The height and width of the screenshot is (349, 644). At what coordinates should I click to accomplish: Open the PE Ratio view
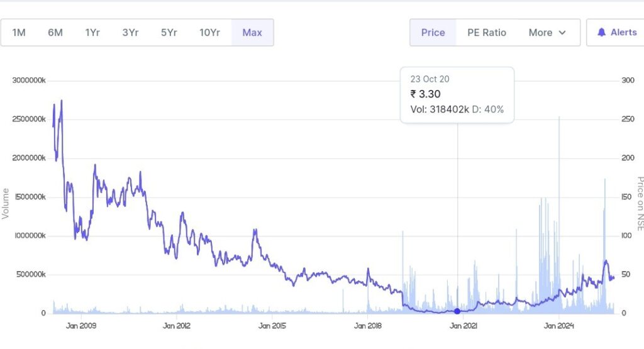tap(486, 32)
